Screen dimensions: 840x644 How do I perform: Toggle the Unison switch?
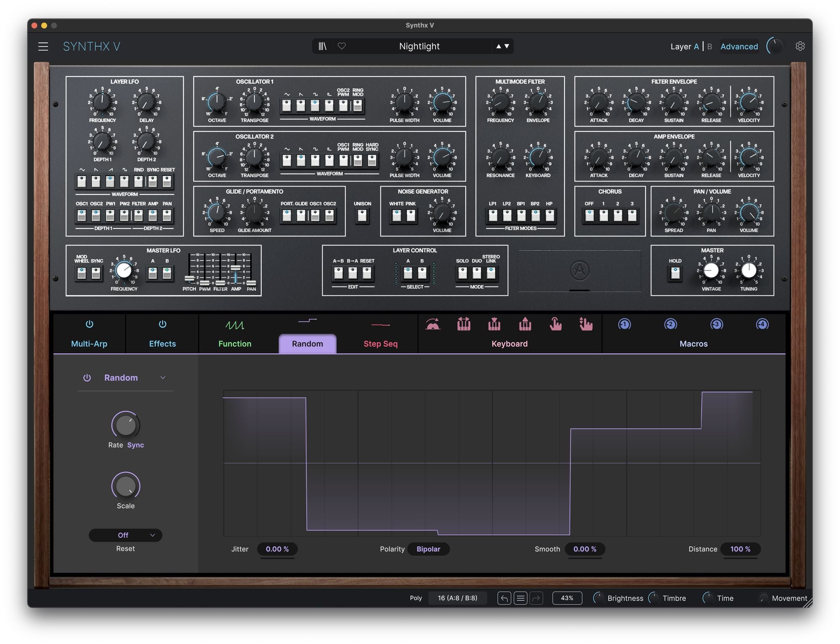362,216
